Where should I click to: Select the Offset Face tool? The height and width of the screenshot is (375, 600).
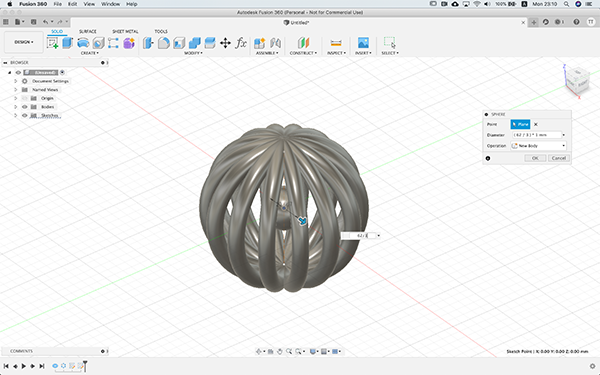[210, 43]
